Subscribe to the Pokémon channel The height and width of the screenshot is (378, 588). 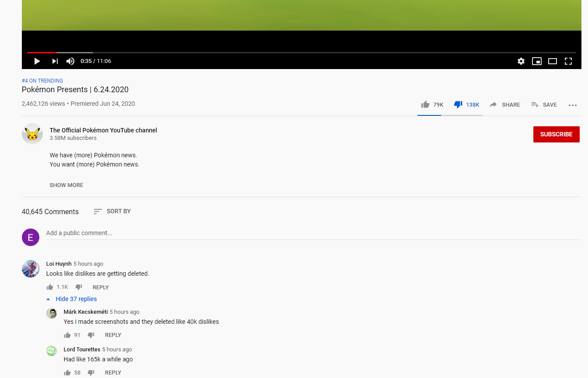(x=556, y=134)
